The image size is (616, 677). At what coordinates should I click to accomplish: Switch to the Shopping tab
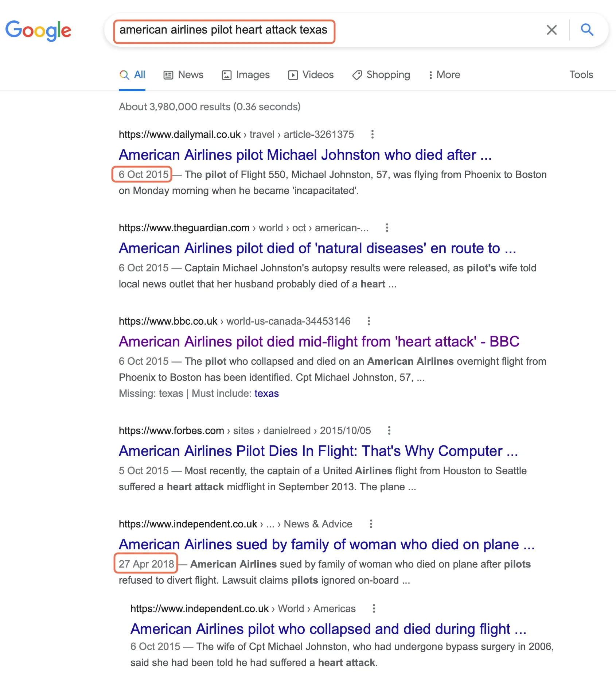pyautogui.click(x=381, y=75)
